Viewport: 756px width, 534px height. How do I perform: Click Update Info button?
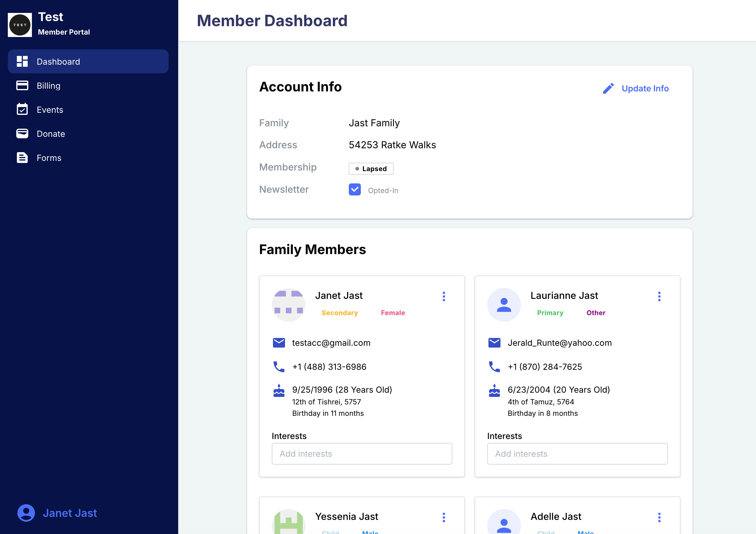(x=634, y=88)
